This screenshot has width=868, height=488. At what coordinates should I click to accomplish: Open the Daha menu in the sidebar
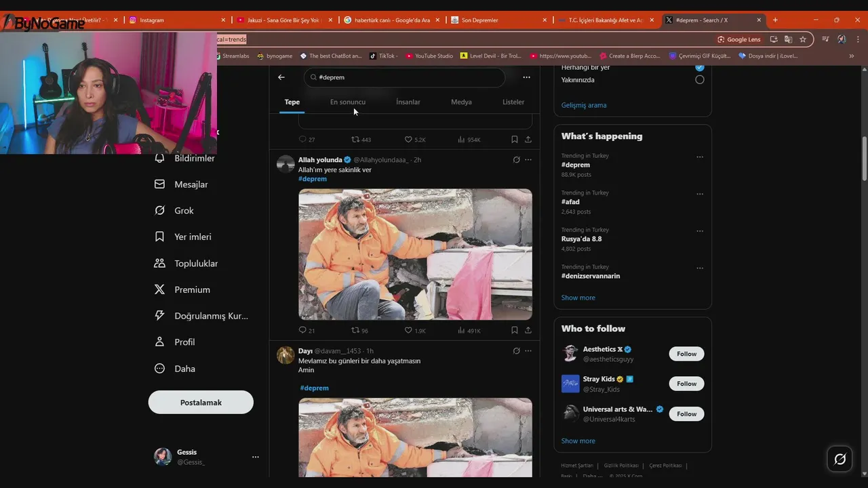(174, 369)
